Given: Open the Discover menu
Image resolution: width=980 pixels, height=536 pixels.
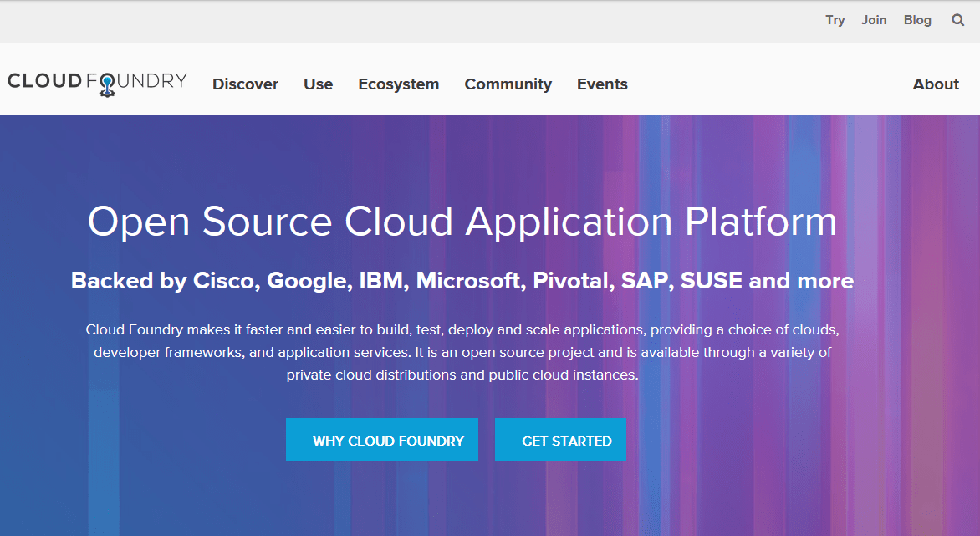Looking at the screenshot, I should [245, 84].
